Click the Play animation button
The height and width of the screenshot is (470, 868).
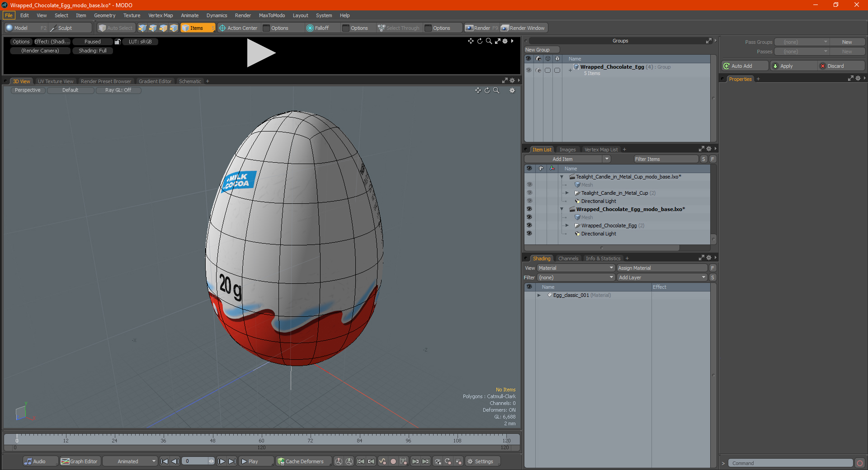[255, 461]
